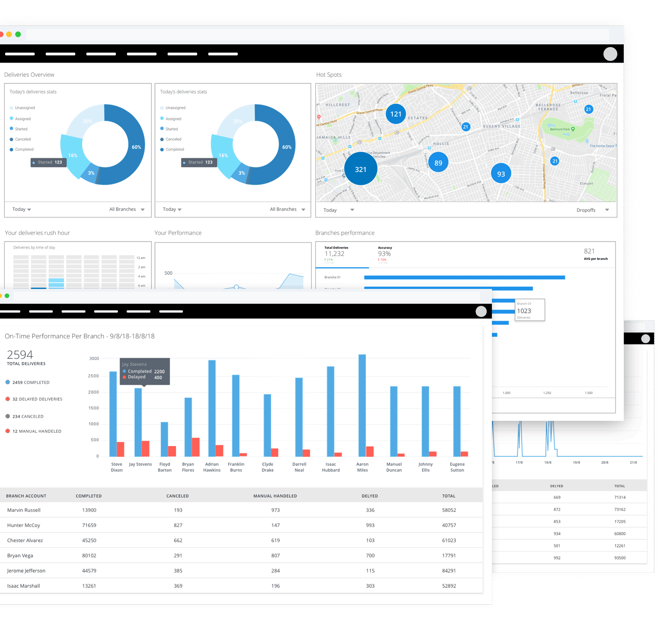Viewport: 672px width, 630px height.
Task: Click the 16% segment of second donut chart
Action: (x=223, y=155)
